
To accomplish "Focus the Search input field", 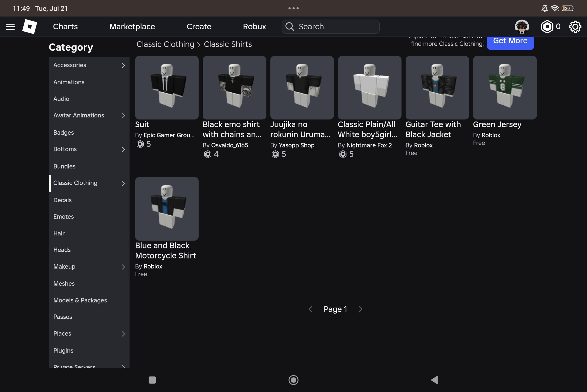I will [x=331, y=27].
